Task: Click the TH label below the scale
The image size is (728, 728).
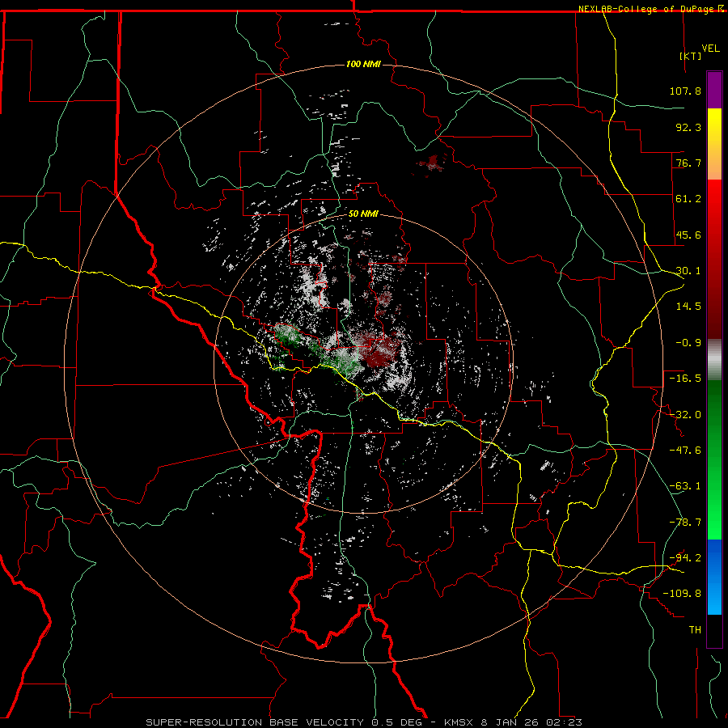Action: tap(695, 630)
